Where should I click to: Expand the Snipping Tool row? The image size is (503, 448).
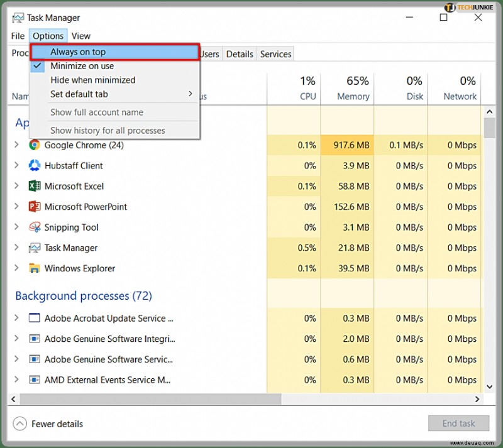16,227
